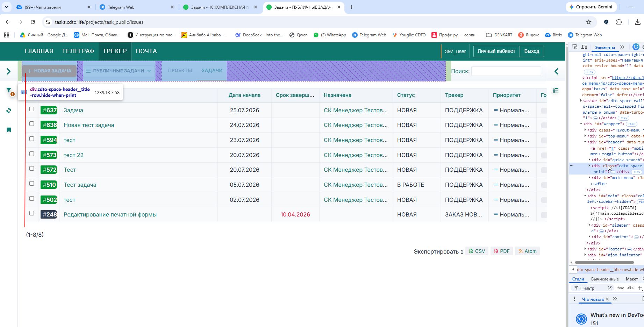Viewport: 644px width, 327px height.
Task: Bookmark this page with the star icon
Action: [589, 22]
